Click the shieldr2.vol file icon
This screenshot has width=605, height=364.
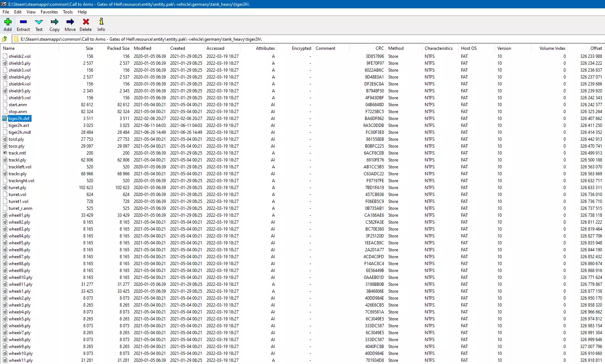5,56
